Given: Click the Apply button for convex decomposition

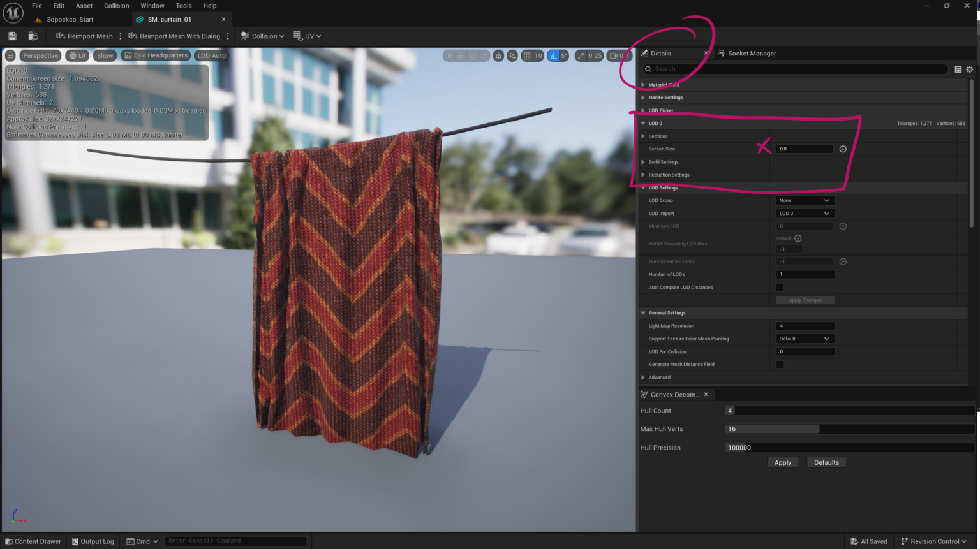Looking at the screenshot, I should coord(783,462).
